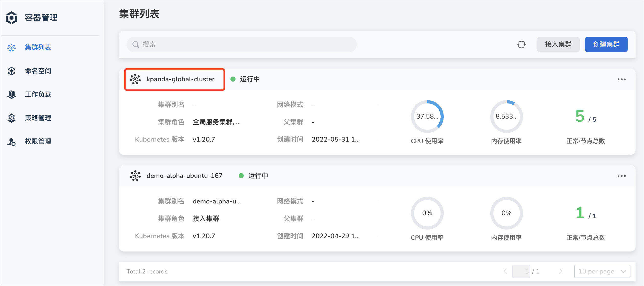
Task: Click demo-alpha 0% memory usage gauge
Action: pos(506,213)
